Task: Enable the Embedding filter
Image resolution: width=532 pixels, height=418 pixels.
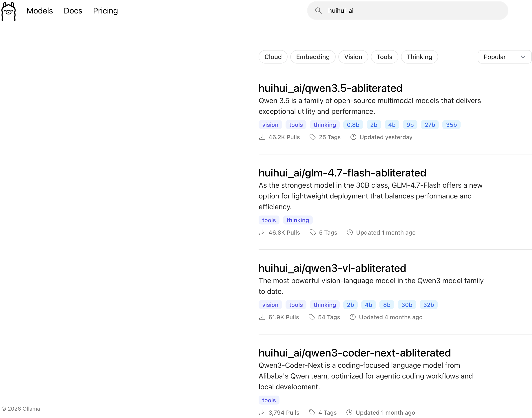Action: [313, 57]
